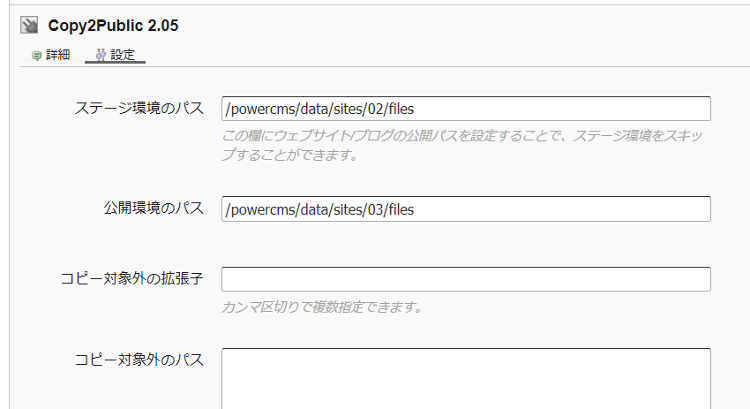The height and width of the screenshot is (409, 750).
Task: Click the settings icon beside 設定
Action: pyautogui.click(x=100, y=55)
